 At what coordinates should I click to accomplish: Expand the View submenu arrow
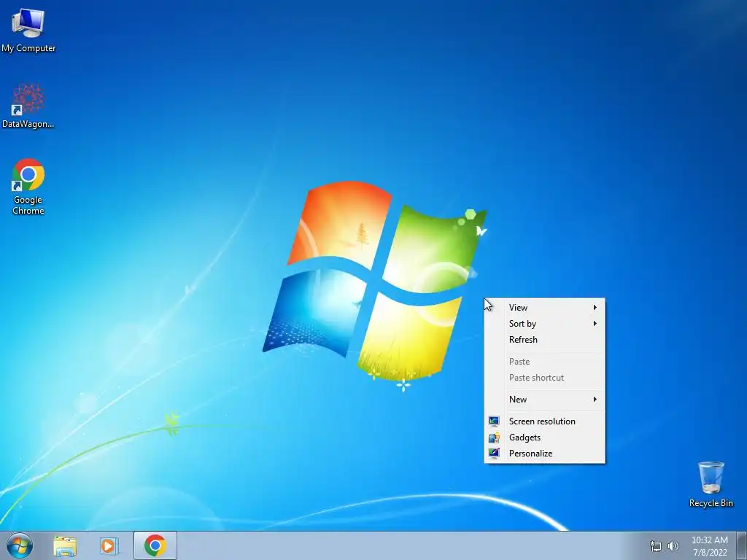coord(595,308)
